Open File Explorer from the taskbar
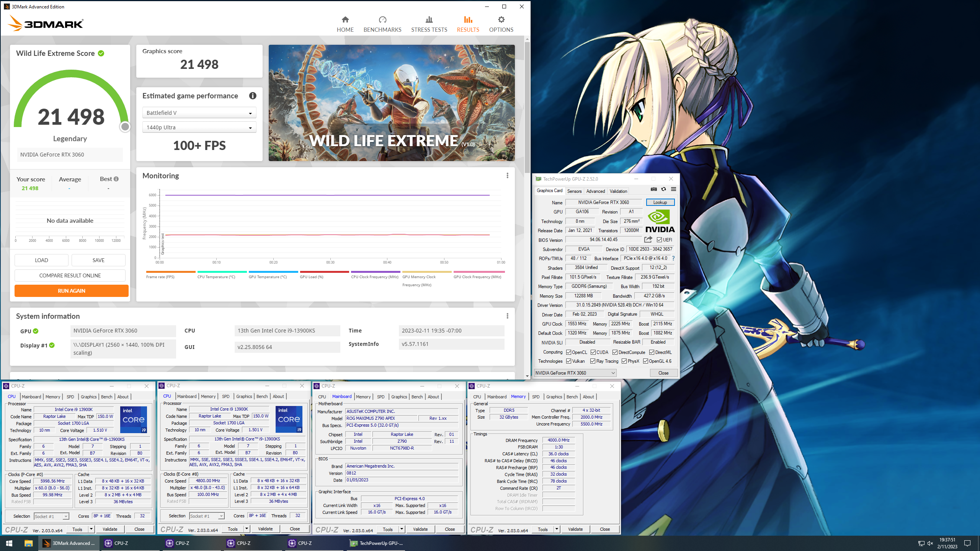 [x=28, y=543]
